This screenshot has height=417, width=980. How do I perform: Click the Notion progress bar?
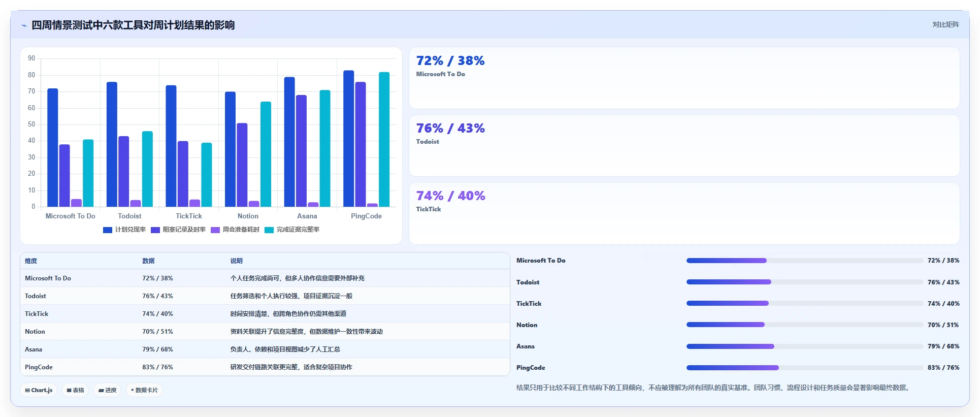(x=805, y=325)
